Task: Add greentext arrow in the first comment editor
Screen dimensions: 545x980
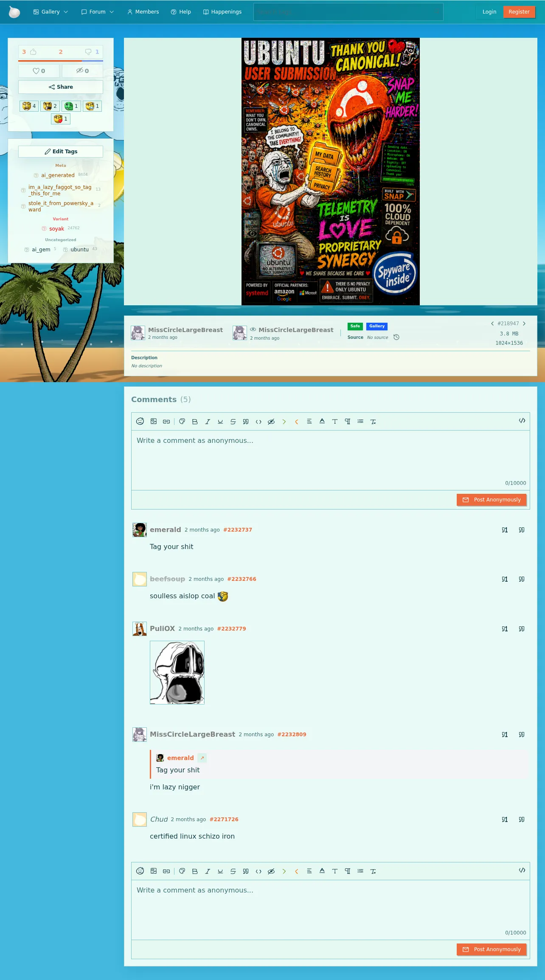Action: [284, 422]
